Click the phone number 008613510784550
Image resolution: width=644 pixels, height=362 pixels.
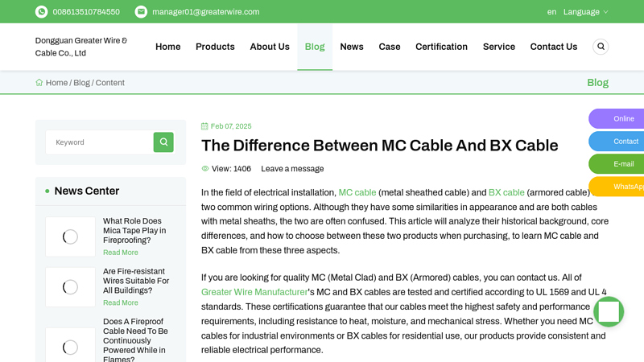(86, 12)
